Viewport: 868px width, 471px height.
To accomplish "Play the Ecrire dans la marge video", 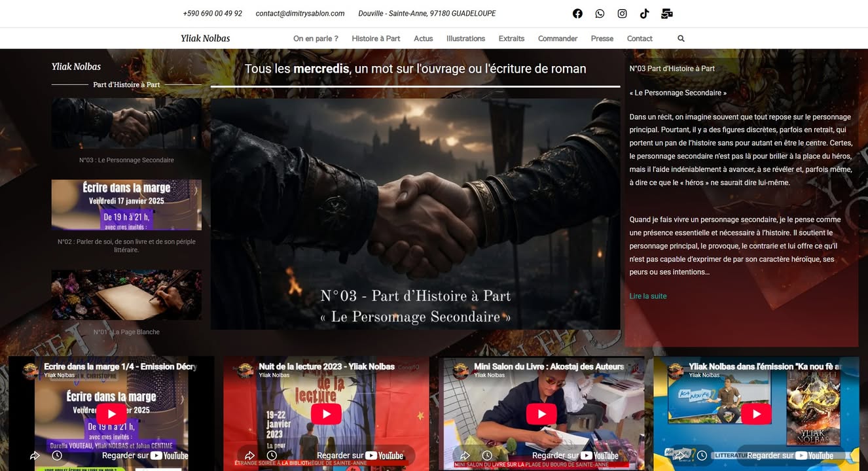I will [111, 414].
